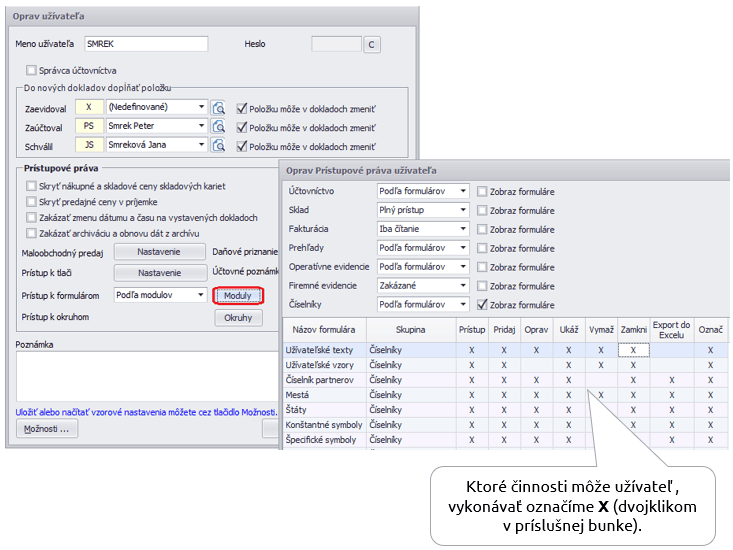Viewport: 733px width, 550px height.
Task: Open the Okruhy button
Action: coord(238,318)
